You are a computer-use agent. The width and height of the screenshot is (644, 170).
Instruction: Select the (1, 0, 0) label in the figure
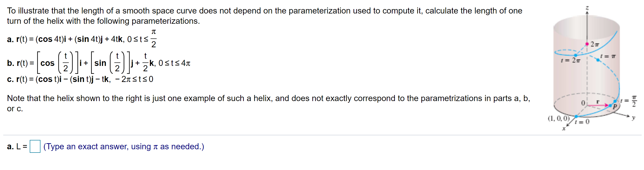[558, 119]
